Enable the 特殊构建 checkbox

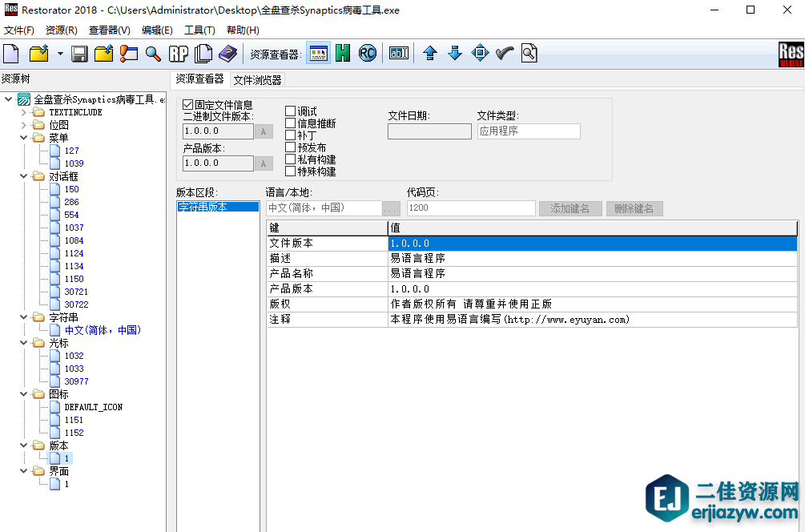click(290, 171)
